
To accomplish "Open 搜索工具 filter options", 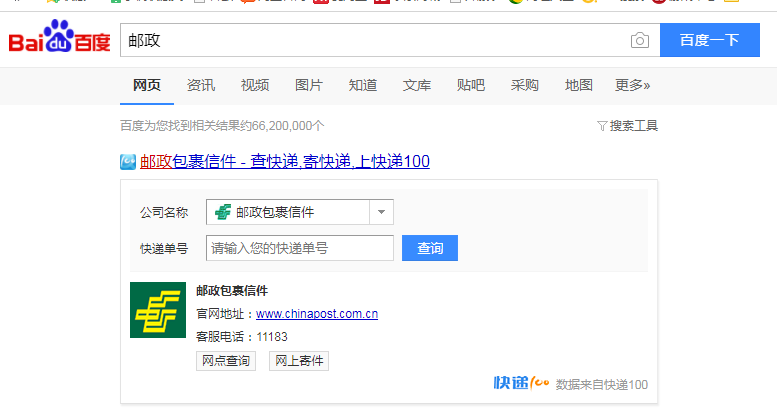I will point(627,126).
